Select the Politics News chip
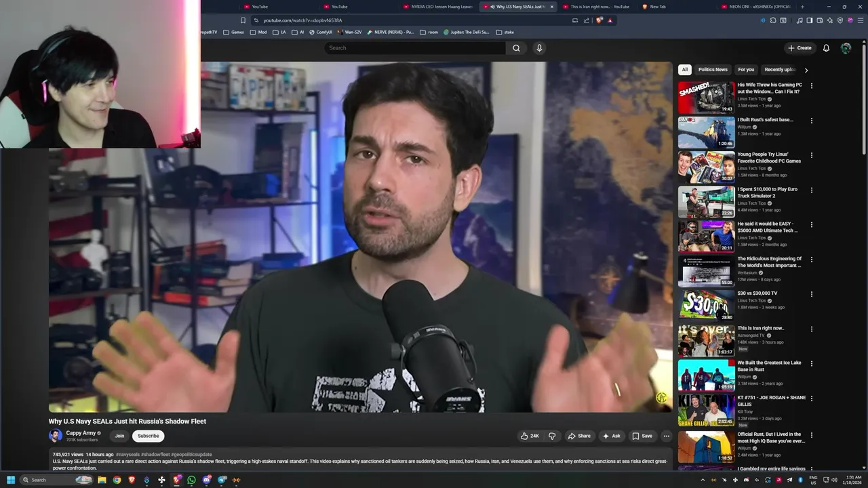This screenshot has height=488, width=868. pyautogui.click(x=713, y=70)
